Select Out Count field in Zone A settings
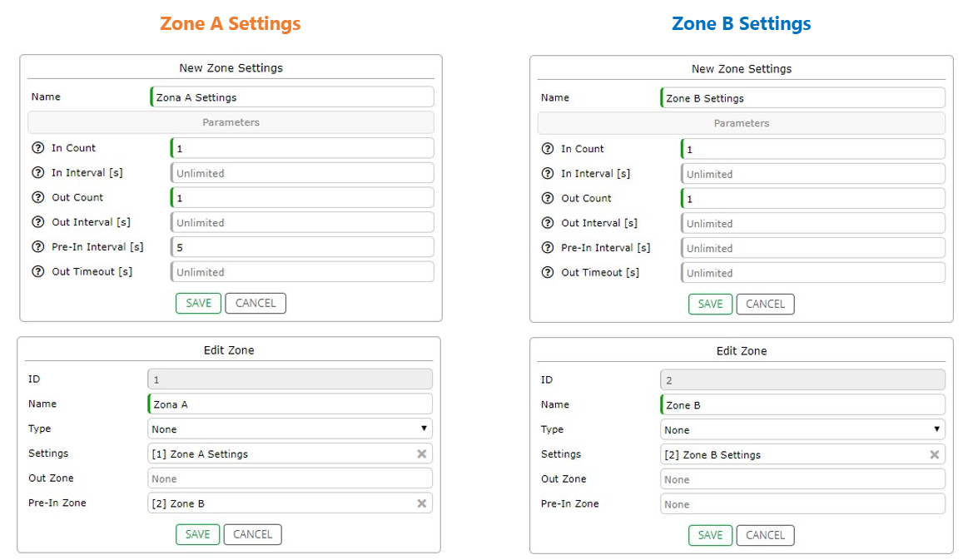This screenshot has height=560, width=973. [x=302, y=197]
